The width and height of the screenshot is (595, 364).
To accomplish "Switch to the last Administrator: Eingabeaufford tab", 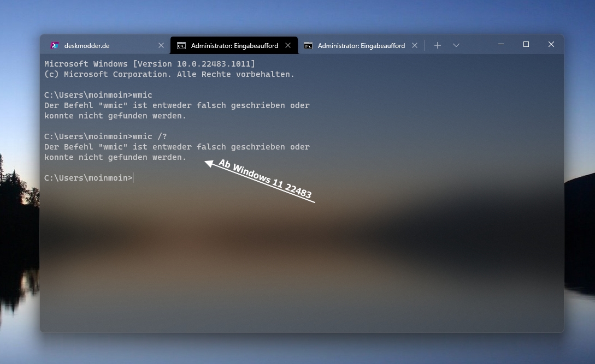I will click(x=361, y=45).
